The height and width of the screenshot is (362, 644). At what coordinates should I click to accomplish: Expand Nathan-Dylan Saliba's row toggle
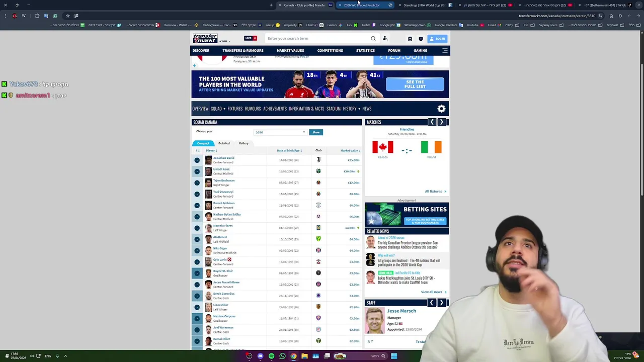point(197,217)
